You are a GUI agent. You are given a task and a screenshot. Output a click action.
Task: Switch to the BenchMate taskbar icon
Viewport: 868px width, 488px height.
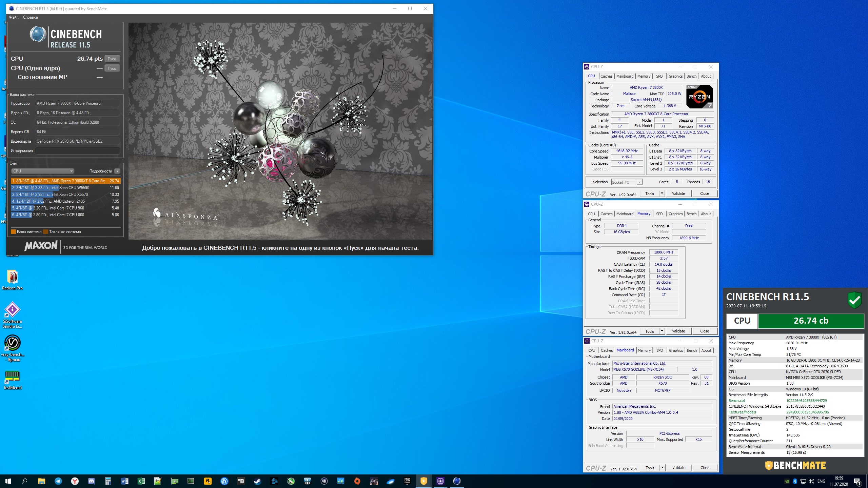[424, 481]
